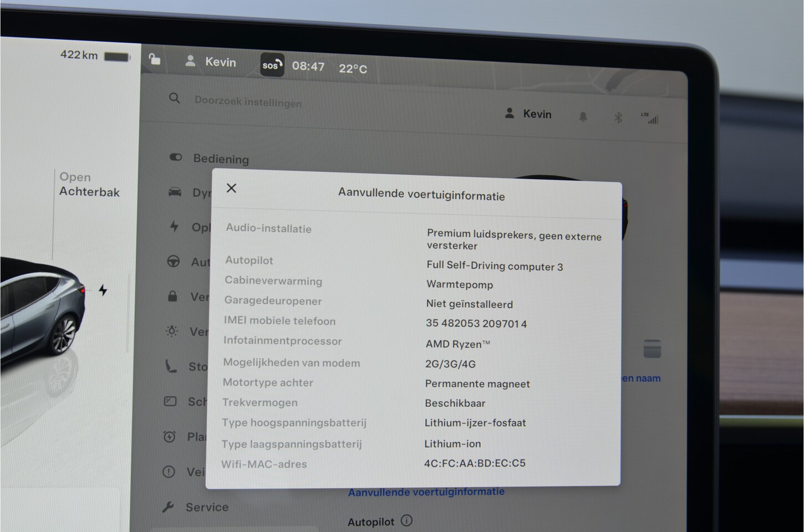The height and width of the screenshot is (532, 804).
Task: Select the 'Beschikbaar' towing value
Action: [455, 403]
